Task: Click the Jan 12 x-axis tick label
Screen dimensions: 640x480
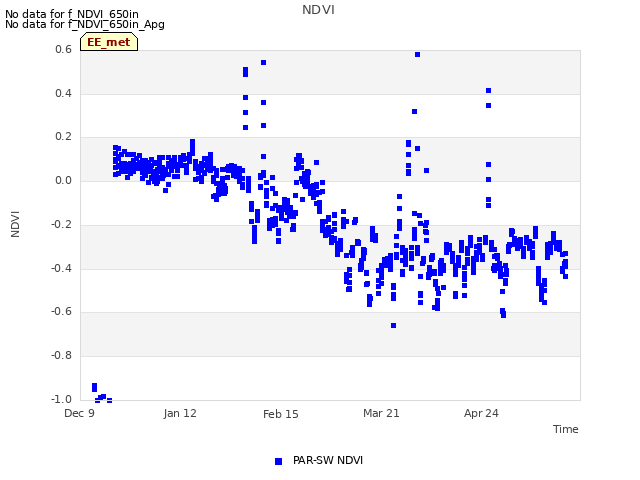Action: point(180,413)
